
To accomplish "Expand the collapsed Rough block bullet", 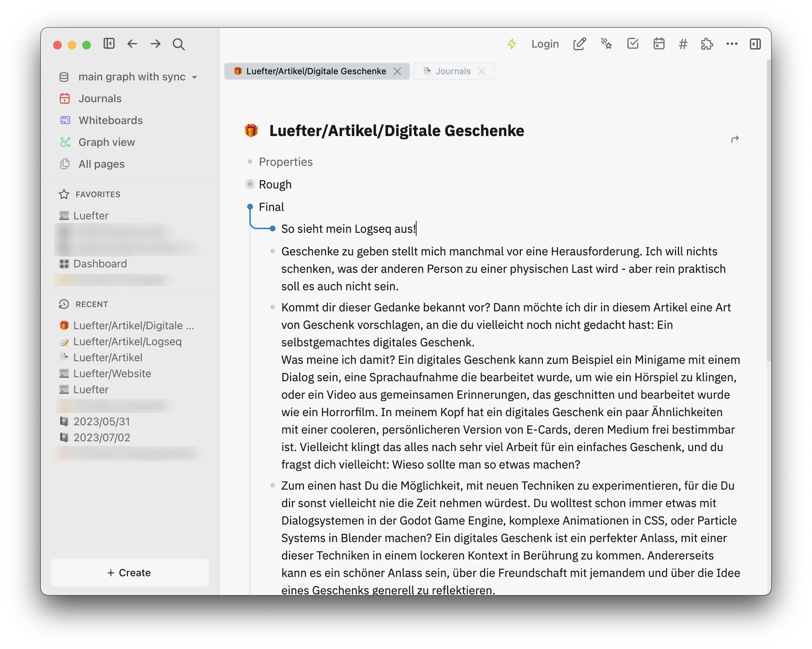I will (x=250, y=184).
